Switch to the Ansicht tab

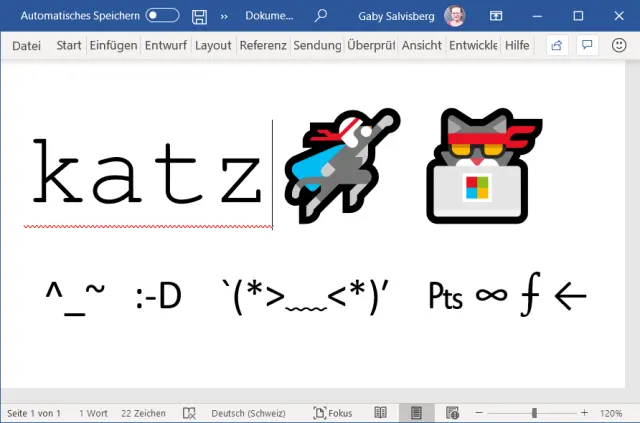[x=422, y=45]
